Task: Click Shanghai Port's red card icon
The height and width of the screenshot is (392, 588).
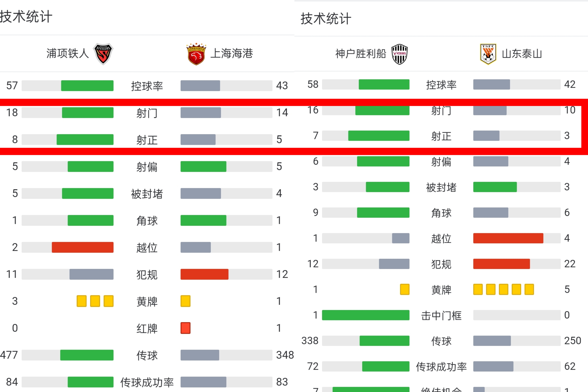Action: (186, 328)
